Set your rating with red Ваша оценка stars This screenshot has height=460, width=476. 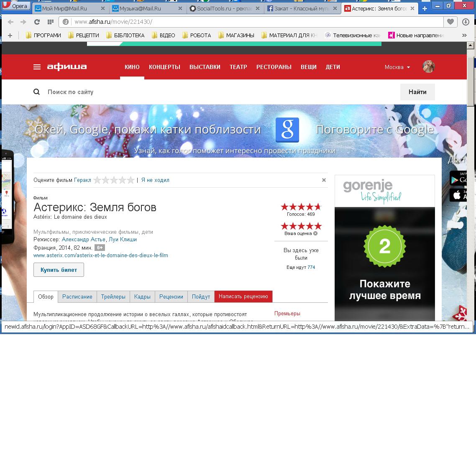click(x=301, y=226)
